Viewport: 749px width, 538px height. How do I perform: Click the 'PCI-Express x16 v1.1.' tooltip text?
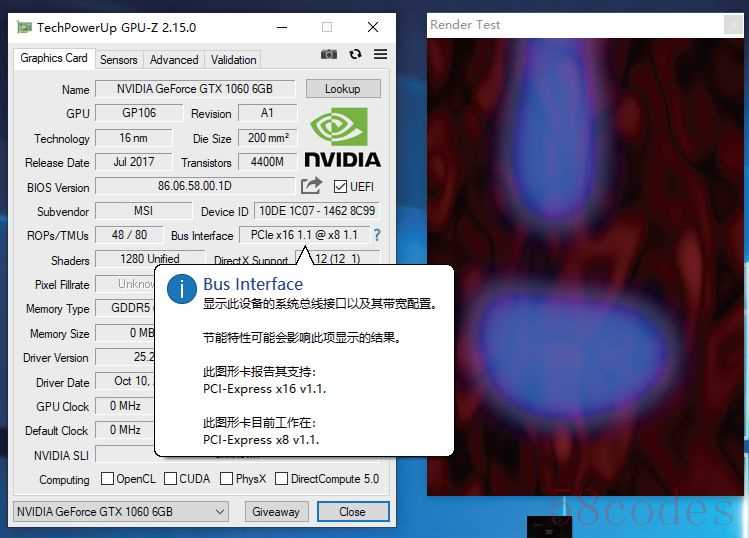pos(265,389)
